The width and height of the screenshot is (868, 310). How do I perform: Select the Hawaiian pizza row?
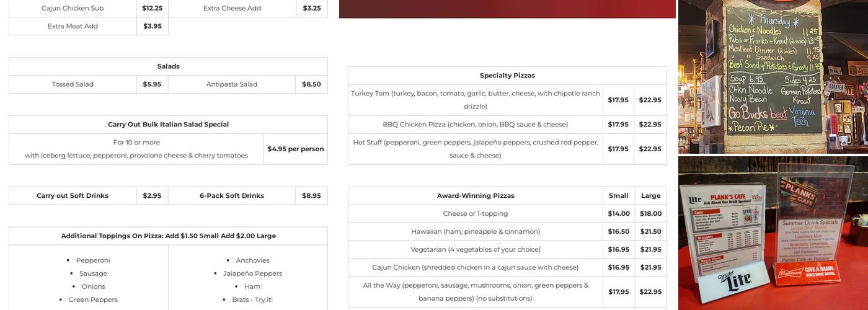(476, 232)
